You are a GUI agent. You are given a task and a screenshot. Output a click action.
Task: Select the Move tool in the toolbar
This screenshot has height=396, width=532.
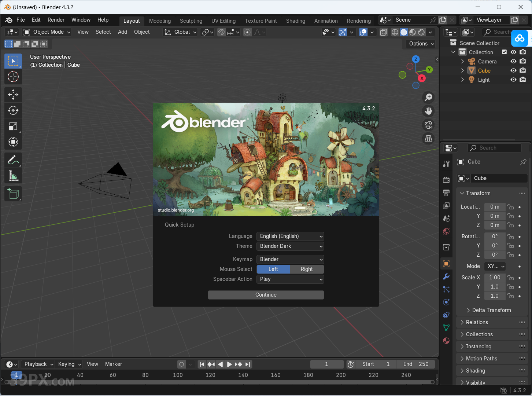point(13,95)
